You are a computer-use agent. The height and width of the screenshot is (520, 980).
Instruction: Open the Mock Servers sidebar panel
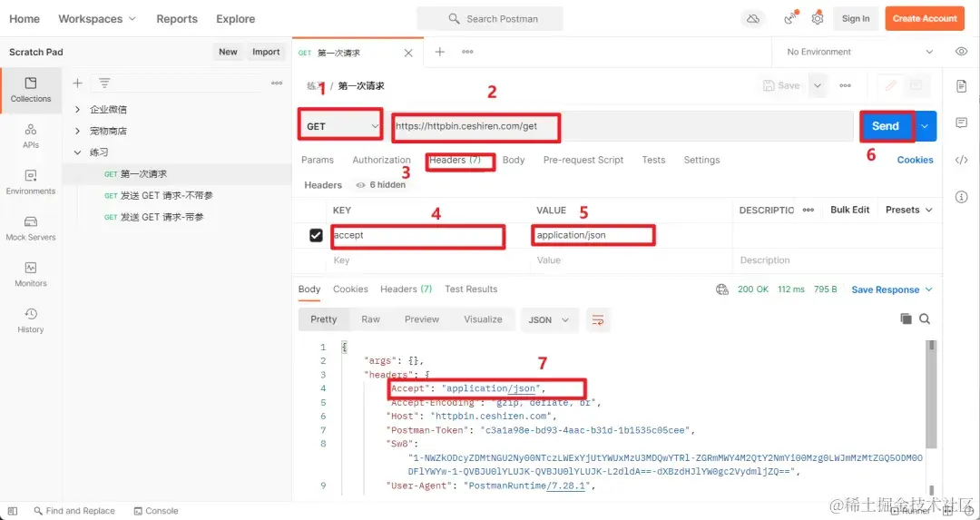click(x=31, y=229)
